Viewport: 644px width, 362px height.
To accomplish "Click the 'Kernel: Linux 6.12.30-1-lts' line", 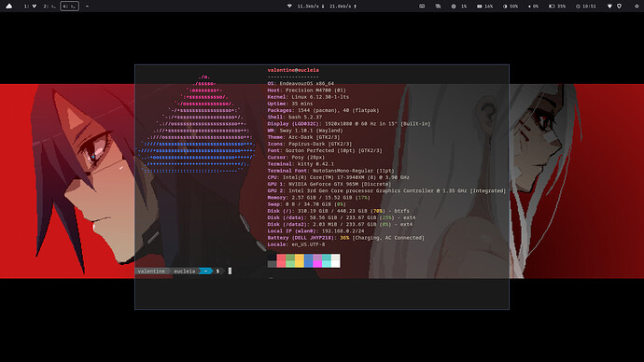I will point(308,97).
